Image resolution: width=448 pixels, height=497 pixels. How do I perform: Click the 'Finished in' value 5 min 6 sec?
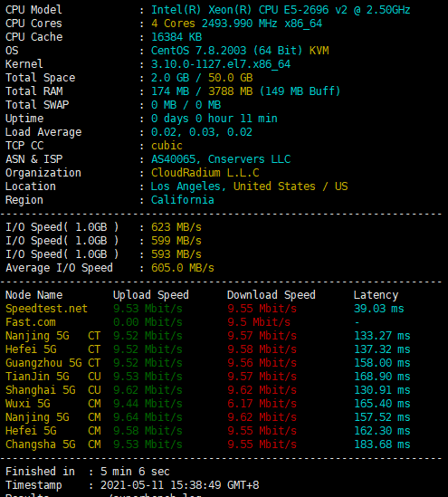(x=135, y=472)
